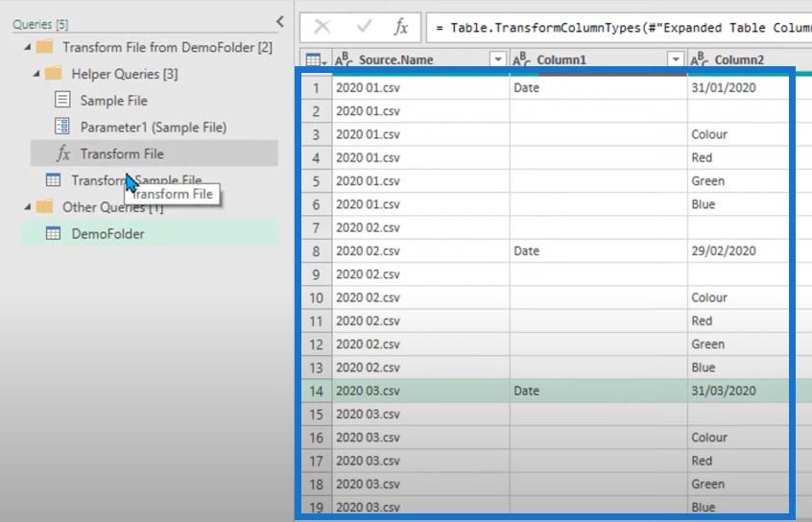Click the Blue cell in row 13
Viewport: 812px width, 522px height.
tap(738, 368)
